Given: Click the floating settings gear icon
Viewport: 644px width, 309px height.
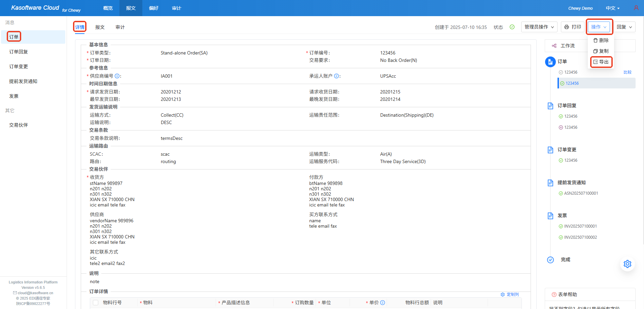Looking at the screenshot, I should tap(627, 264).
